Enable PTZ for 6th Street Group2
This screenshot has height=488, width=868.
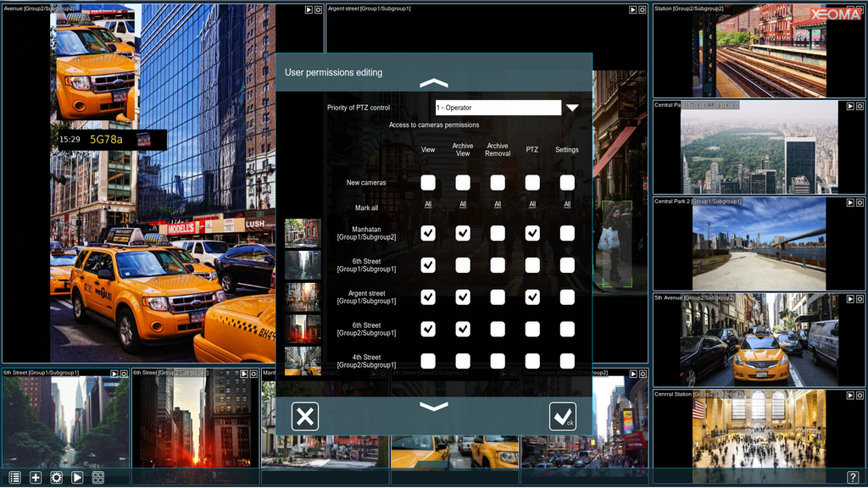tap(532, 330)
